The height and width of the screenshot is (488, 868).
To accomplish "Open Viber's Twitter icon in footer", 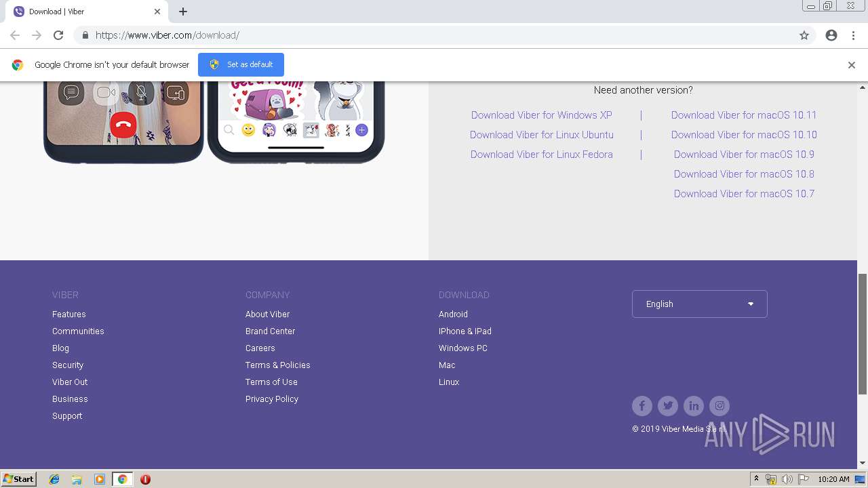I will 668,406.
